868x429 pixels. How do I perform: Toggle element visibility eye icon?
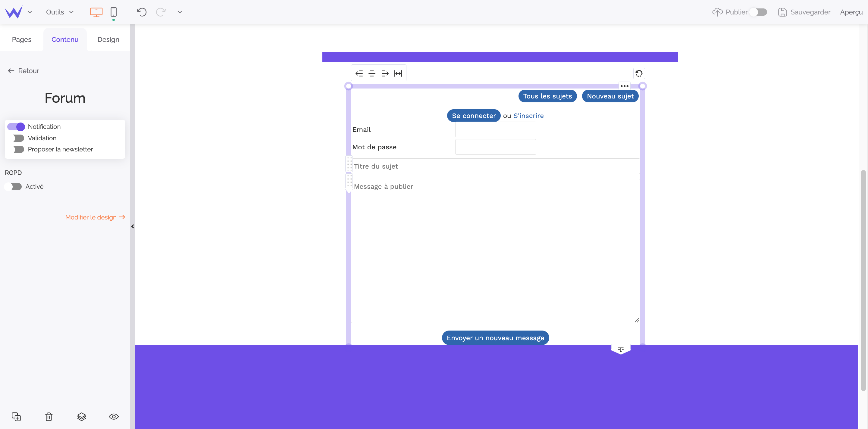[x=114, y=417]
